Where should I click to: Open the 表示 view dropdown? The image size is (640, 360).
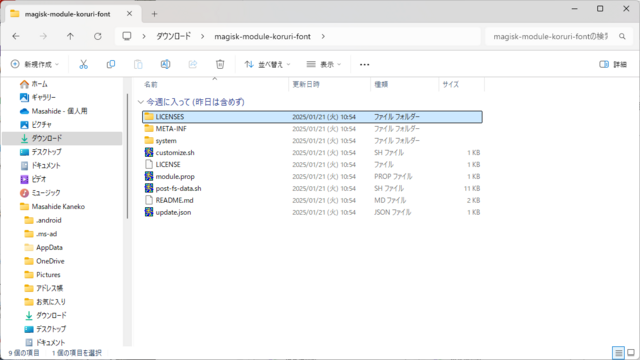tap(324, 64)
